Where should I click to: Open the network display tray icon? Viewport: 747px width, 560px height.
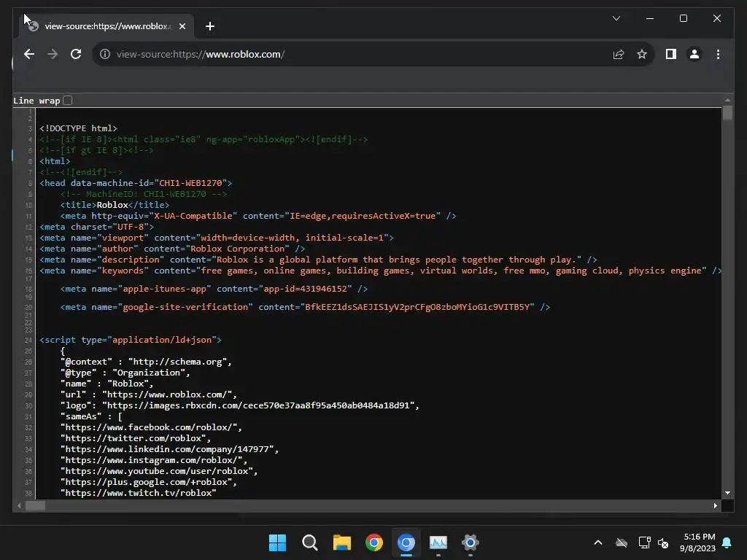coord(644,542)
